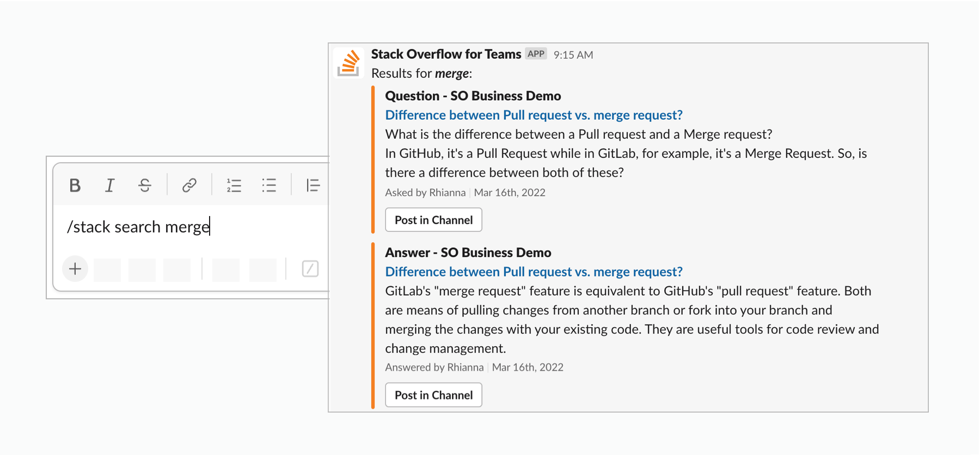The width and height of the screenshot is (980, 455).
Task: Click the 'Mar 16th, 2022' date under the Question
Action: [510, 193]
